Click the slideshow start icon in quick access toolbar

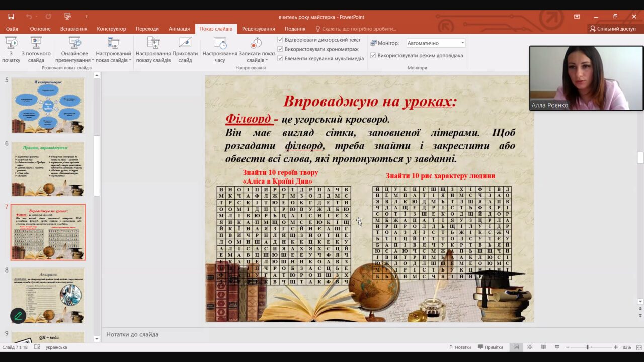tap(67, 17)
